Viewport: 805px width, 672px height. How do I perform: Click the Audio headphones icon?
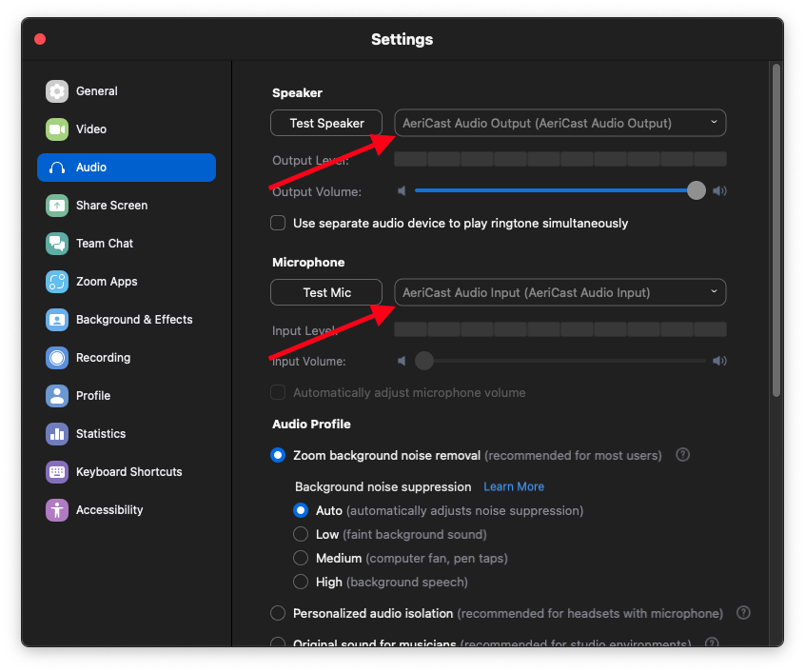[x=57, y=168]
